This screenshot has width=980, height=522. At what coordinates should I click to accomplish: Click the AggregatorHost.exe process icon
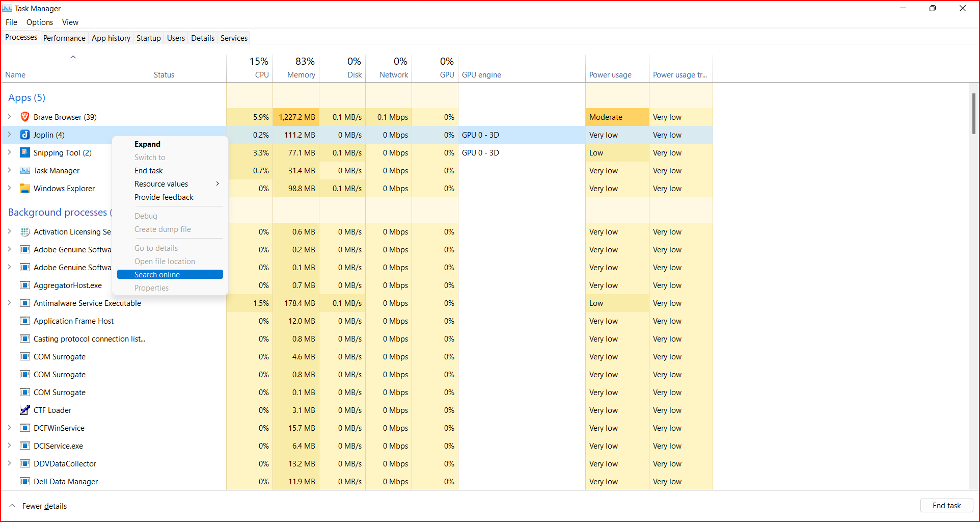[24, 285]
